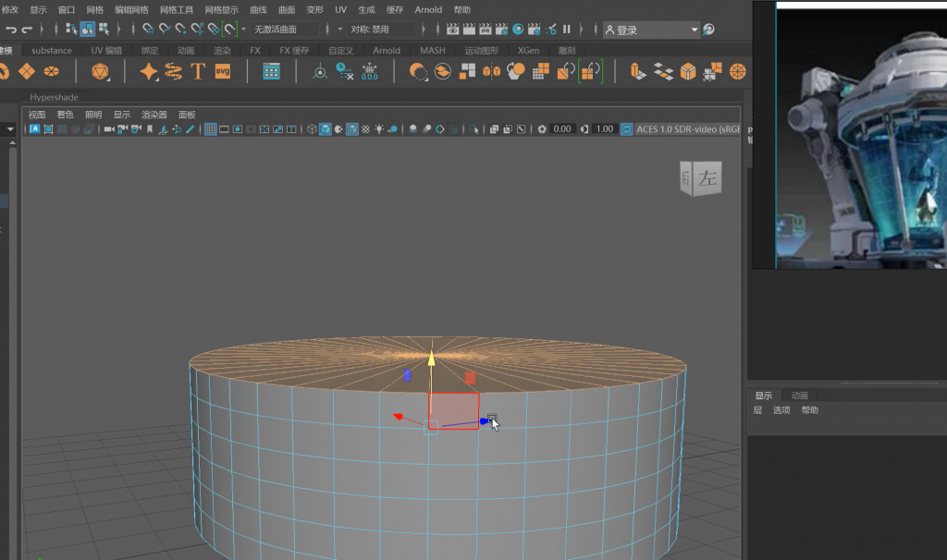
Task: Open the 无激活曲面 live surface field
Action: click(285, 29)
